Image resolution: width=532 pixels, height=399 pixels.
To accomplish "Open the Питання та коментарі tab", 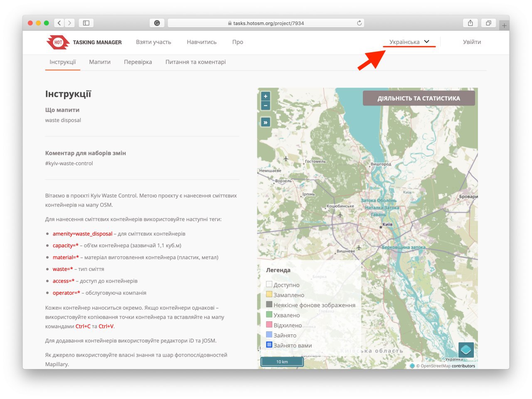I will click(x=196, y=62).
